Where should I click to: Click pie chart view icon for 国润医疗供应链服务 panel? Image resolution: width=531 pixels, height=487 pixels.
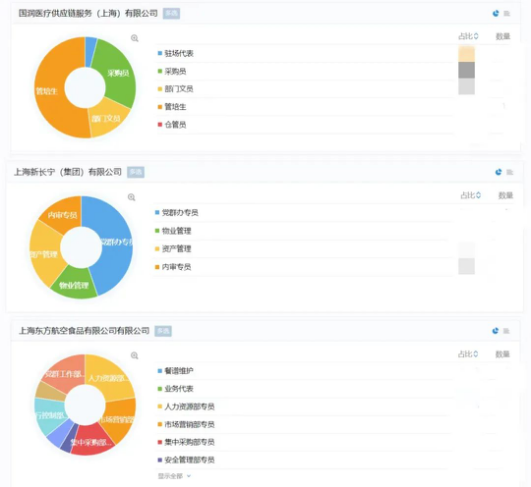pyautogui.click(x=495, y=13)
